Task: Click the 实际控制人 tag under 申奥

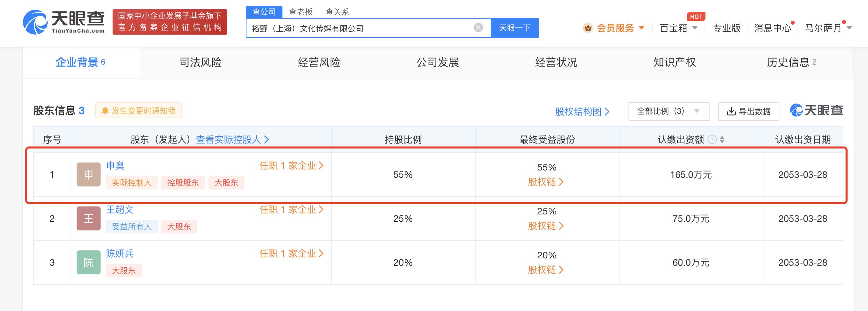Action: click(x=132, y=182)
